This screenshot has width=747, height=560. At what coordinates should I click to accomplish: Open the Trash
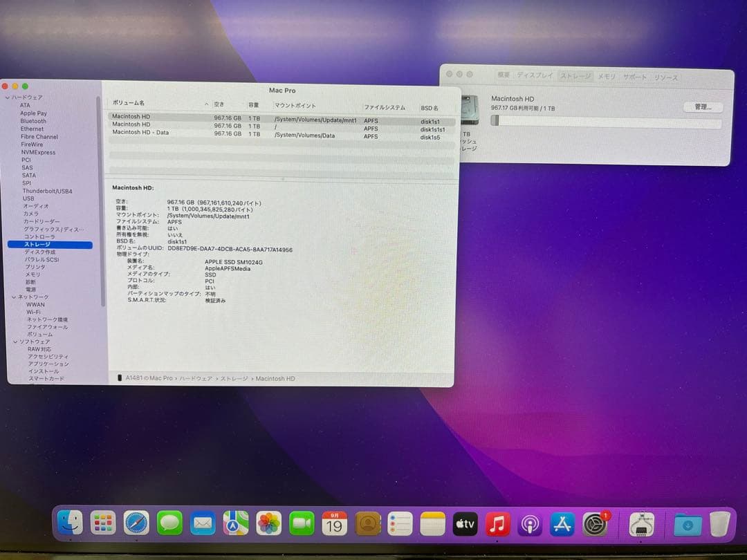719,523
